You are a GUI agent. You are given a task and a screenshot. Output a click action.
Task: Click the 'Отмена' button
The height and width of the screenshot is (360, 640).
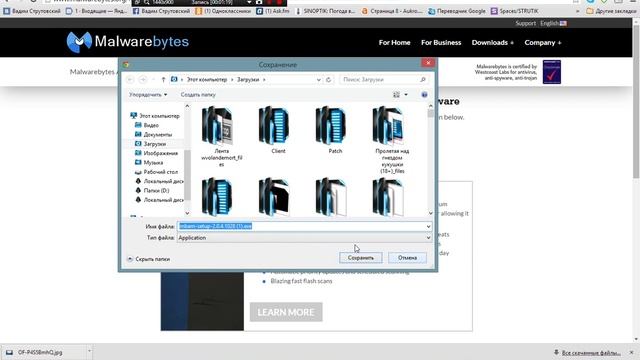click(407, 258)
